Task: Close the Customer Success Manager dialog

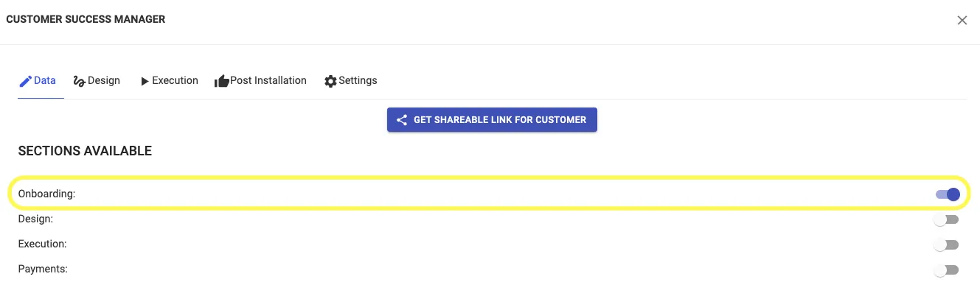Action: click(x=962, y=21)
